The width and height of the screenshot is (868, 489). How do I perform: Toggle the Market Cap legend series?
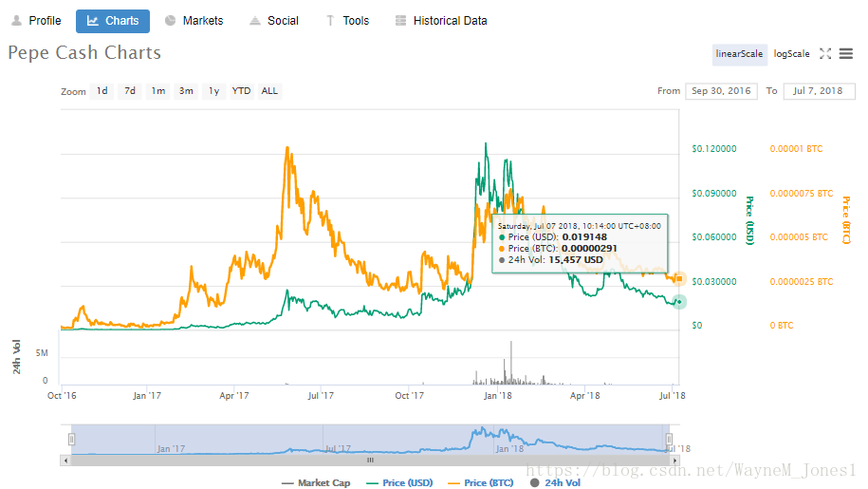(316, 483)
